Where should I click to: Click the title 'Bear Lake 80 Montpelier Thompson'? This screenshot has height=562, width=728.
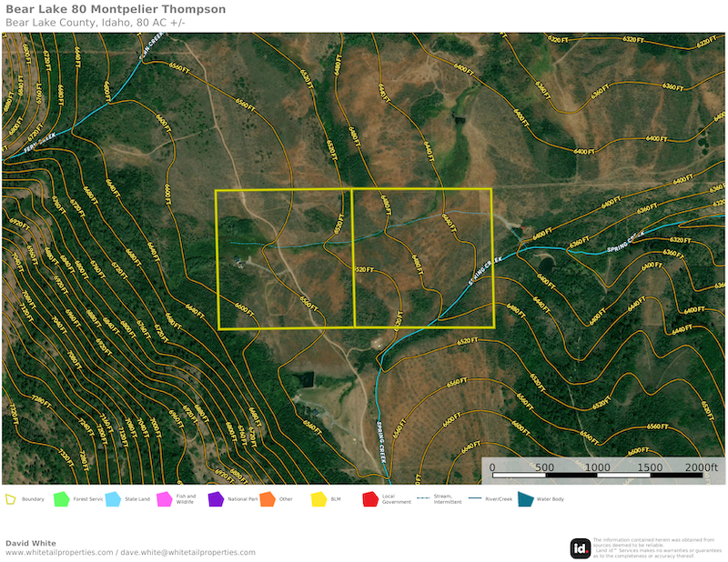(116, 9)
